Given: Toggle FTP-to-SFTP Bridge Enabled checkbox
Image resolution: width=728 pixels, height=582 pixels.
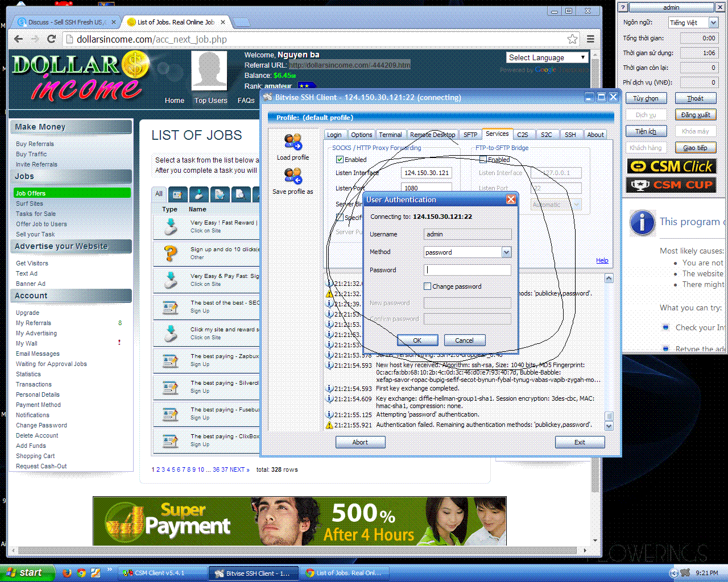Looking at the screenshot, I should (x=483, y=160).
